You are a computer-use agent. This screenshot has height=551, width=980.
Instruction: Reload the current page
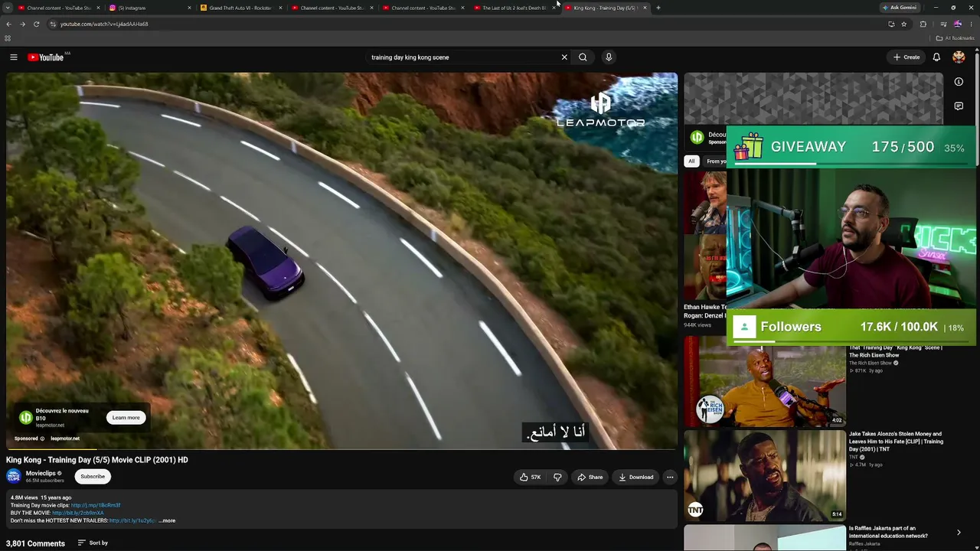click(x=36, y=24)
